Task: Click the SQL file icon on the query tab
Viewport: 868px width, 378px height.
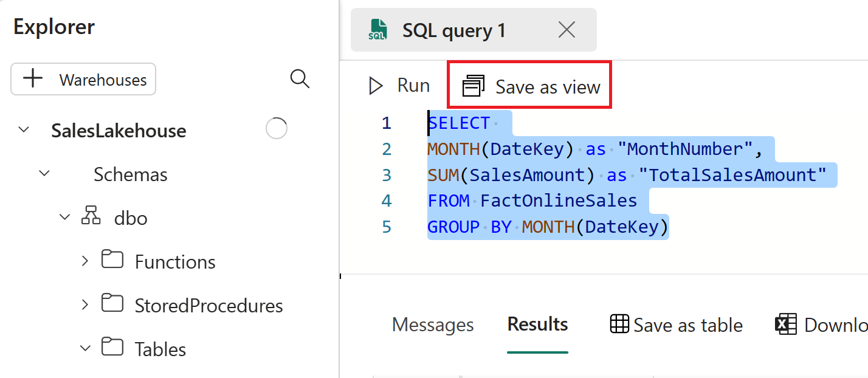Action: click(x=377, y=30)
